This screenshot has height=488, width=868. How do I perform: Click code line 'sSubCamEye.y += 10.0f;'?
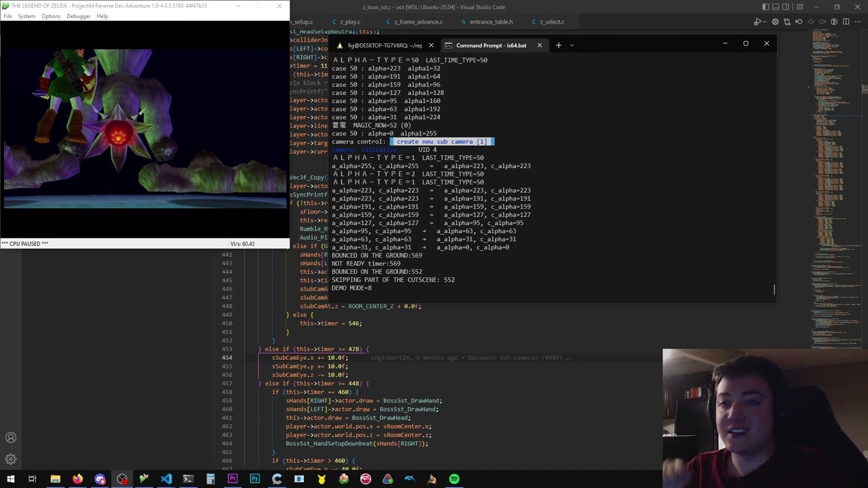(310, 366)
